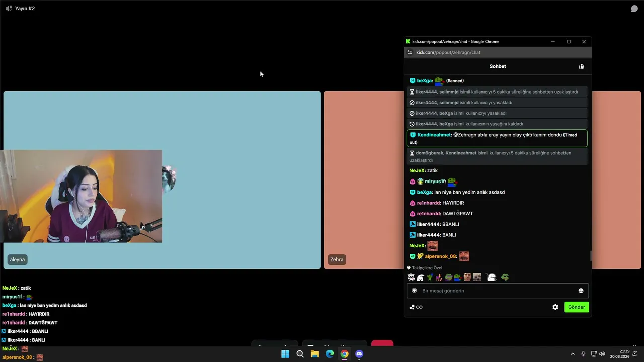Insert the frog in blue shirt emote in emote row
This screenshot has height=362, width=644.
click(x=457, y=277)
